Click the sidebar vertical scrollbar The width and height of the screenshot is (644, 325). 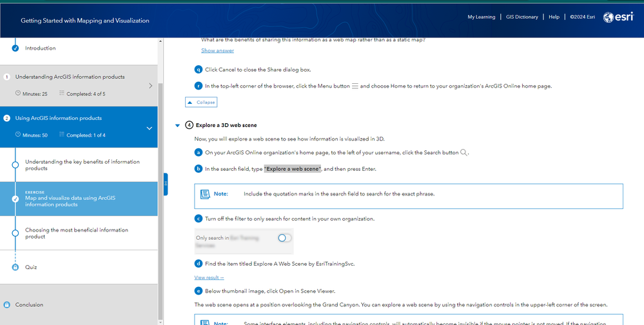[x=160, y=201]
